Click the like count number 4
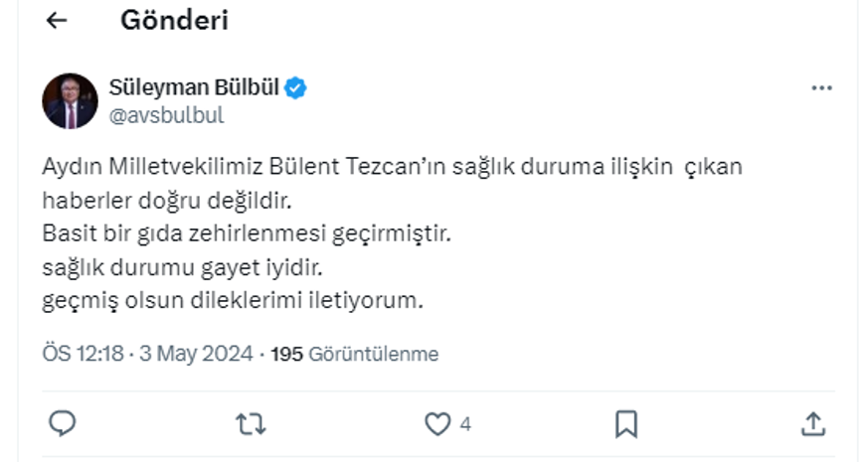868x462 pixels. pyautogui.click(x=465, y=424)
